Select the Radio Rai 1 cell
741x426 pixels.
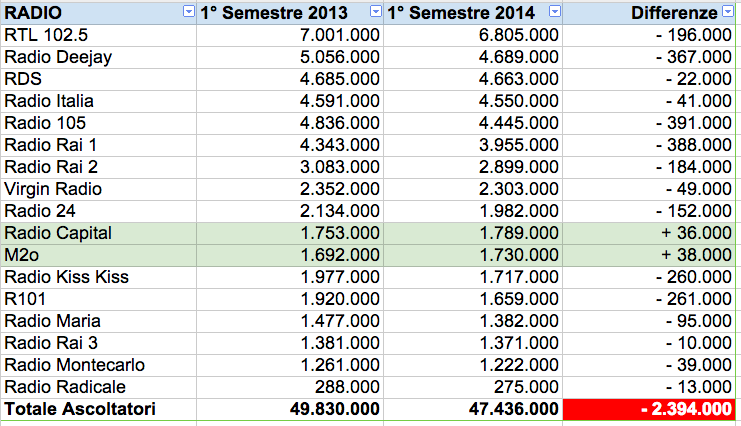tap(98, 146)
